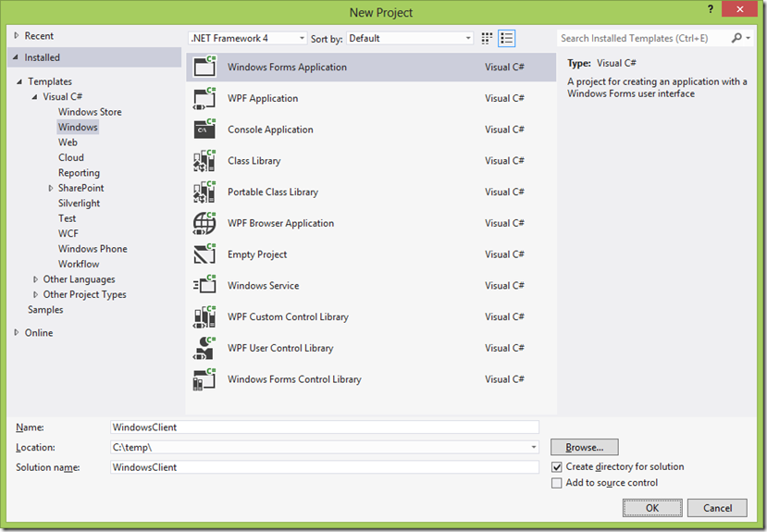The image size is (767, 532).
Task: Toggle Create directory for solution checkbox
Action: [557, 467]
